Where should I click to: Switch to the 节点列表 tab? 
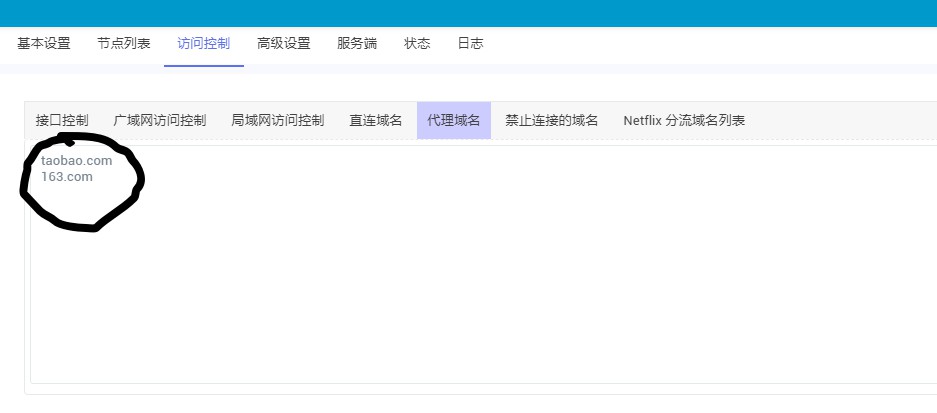click(124, 44)
